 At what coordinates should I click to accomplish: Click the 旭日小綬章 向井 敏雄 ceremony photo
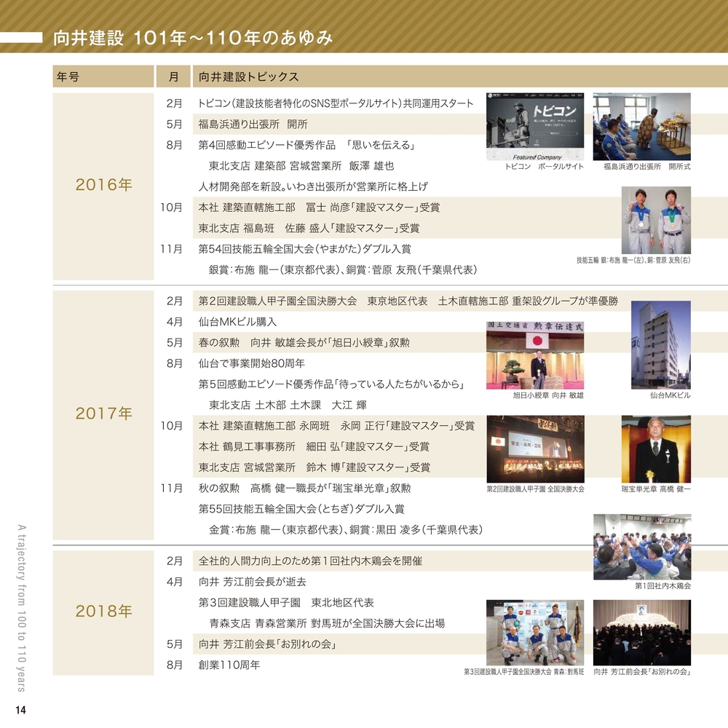tap(534, 355)
